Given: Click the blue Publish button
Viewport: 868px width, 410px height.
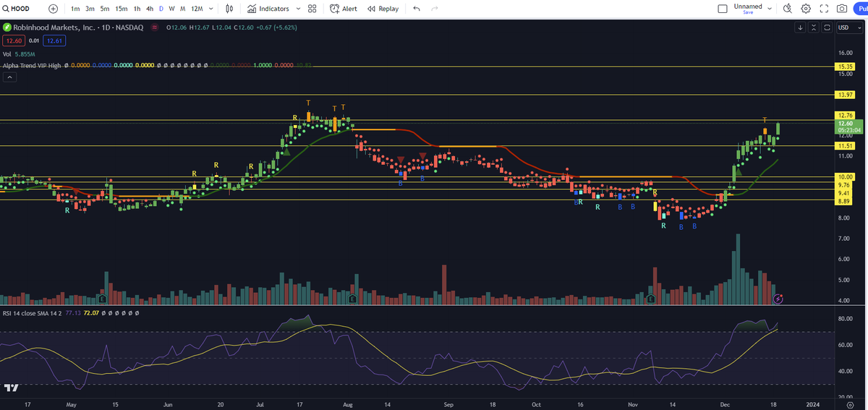Looking at the screenshot, I should pyautogui.click(x=861, y=9).
